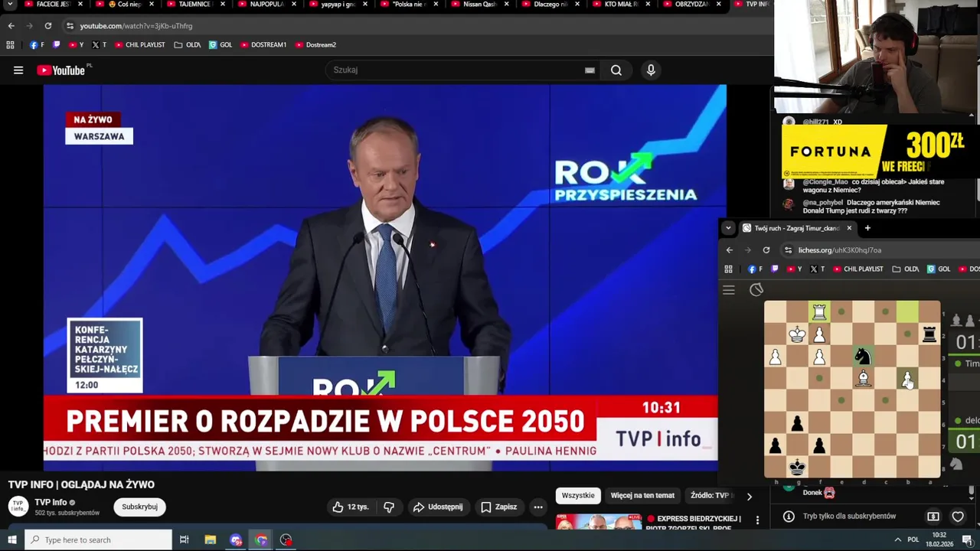Select the white bishop on the chessboard

[863, 377]
